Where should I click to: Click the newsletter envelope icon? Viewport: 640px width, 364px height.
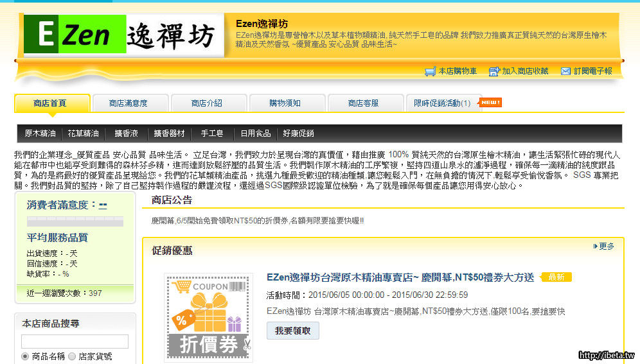[x=565, y=71]
